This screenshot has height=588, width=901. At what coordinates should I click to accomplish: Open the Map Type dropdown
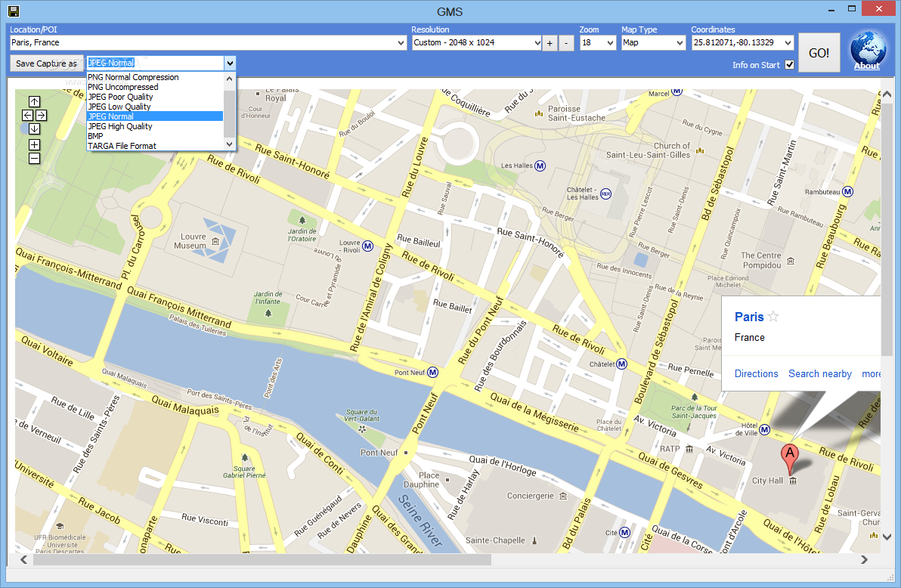[x=680, y=43]
